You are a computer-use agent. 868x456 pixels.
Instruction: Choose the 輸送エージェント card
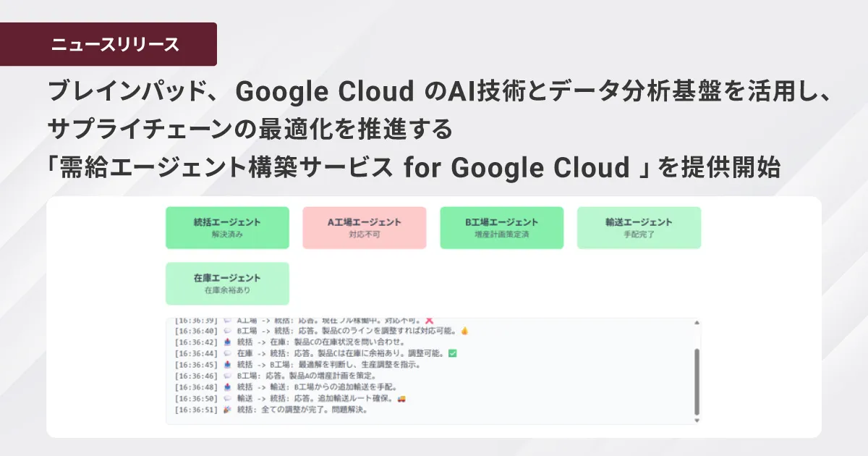pos(639,227)
